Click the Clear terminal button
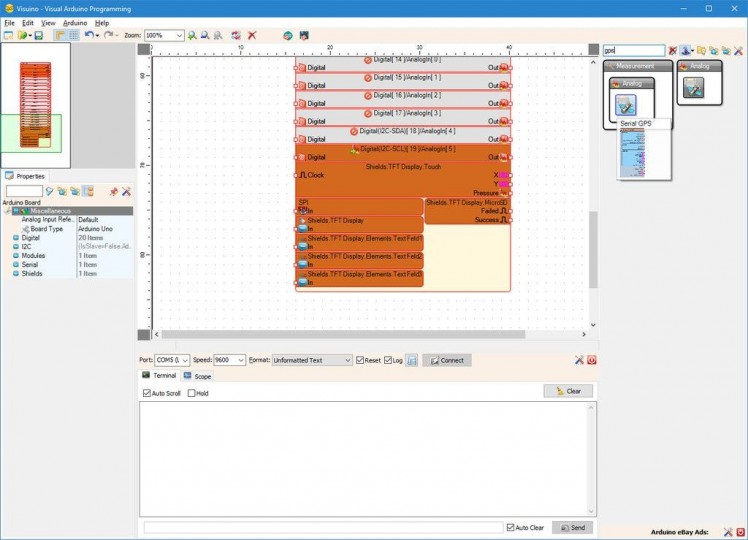Screen dimensions: 748x540 pyautogui.click(x=568, y=391)
